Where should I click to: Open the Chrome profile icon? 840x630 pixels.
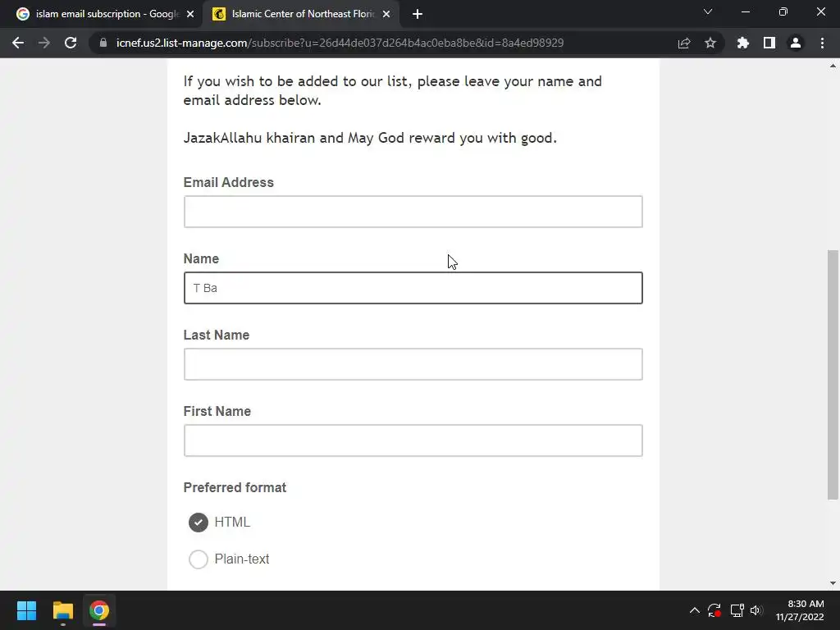[796, 43]
